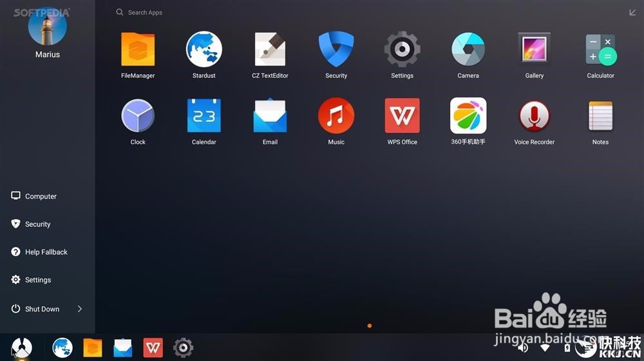644x361 pixels.
Task: Launch the Stardust browser app
Action: tap(204, 50)
